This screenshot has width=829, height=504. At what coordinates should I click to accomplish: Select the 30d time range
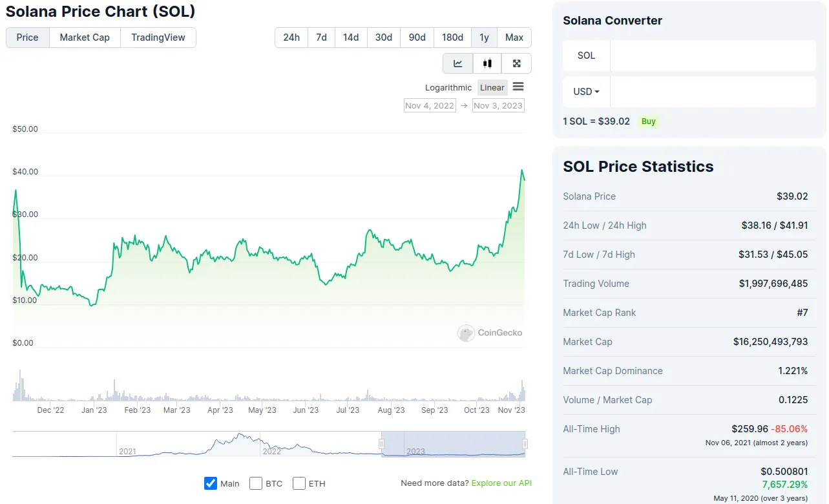pyautogui.click(x=384, y=37)
